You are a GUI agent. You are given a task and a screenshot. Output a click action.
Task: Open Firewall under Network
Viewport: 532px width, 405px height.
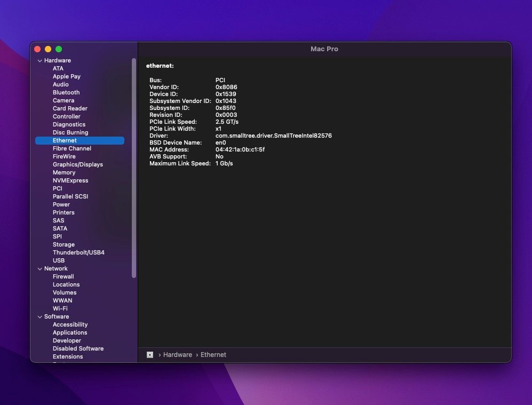[63, 276]
